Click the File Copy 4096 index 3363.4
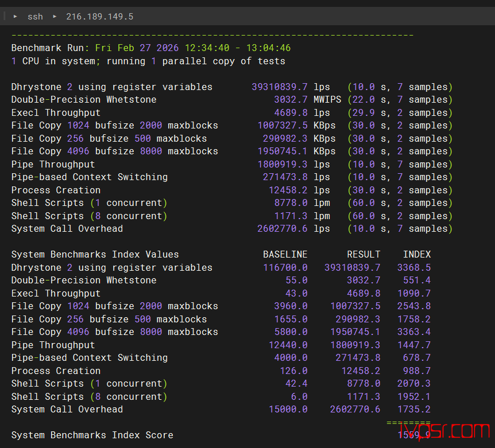This screenshot has height=448, width=495. (413, 332)
